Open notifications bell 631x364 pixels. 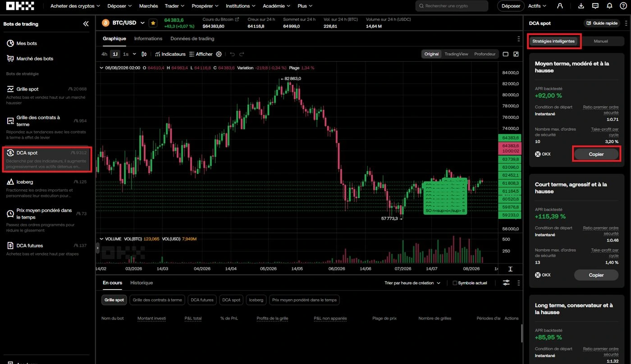pos(609,6)
